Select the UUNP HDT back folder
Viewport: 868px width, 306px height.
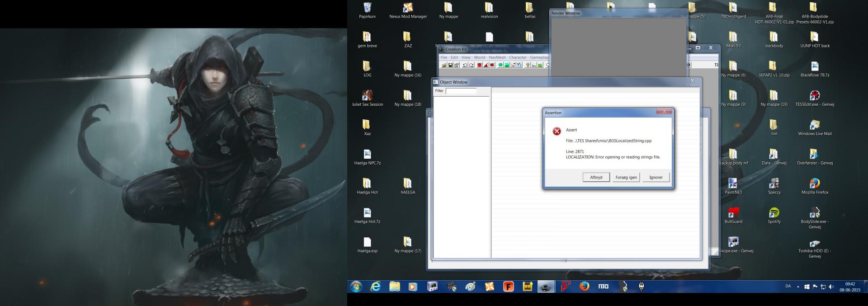click(815, 40)
